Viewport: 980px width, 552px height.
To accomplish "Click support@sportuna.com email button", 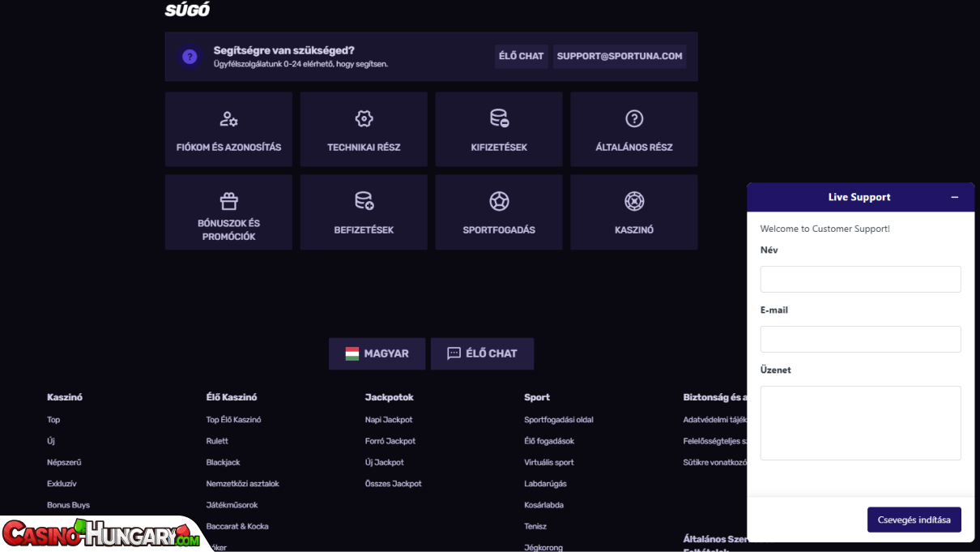I will click(x=620, y=56).
